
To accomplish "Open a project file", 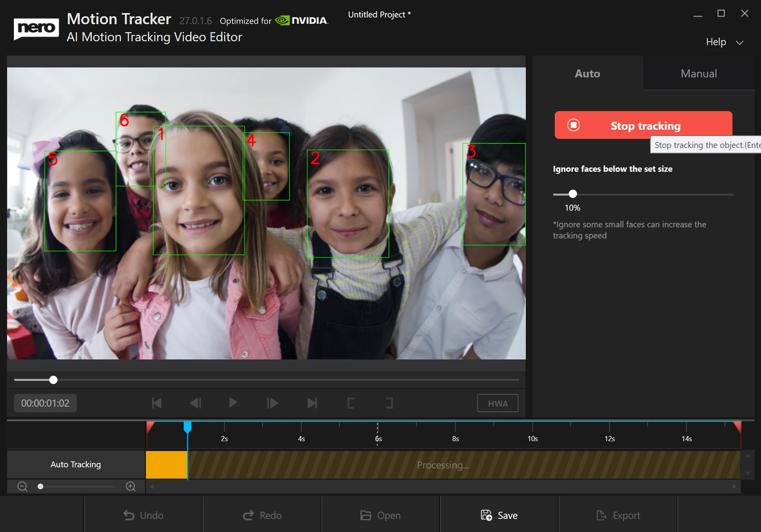I will 380,515.
